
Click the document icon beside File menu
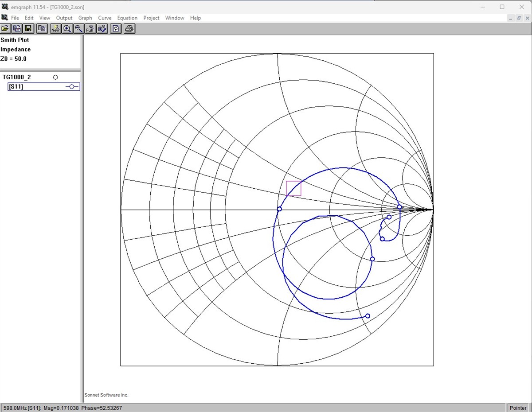point(4,18)
